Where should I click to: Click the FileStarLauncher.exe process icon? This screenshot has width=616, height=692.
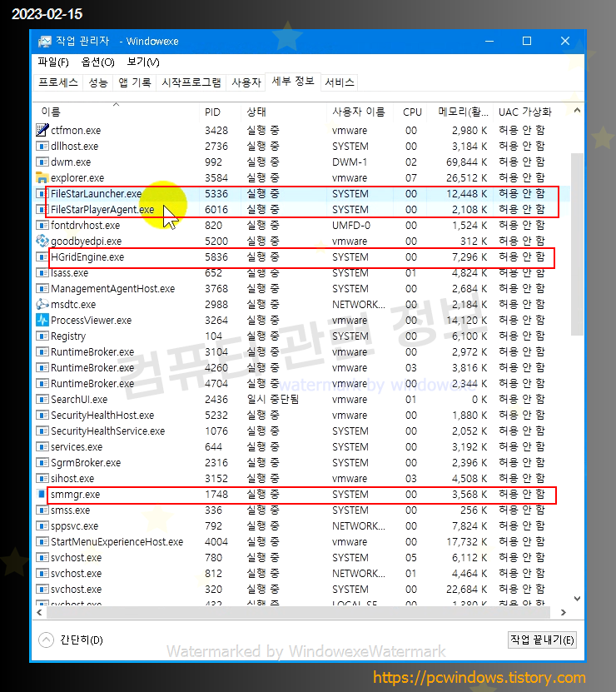[x=42, y=194]
